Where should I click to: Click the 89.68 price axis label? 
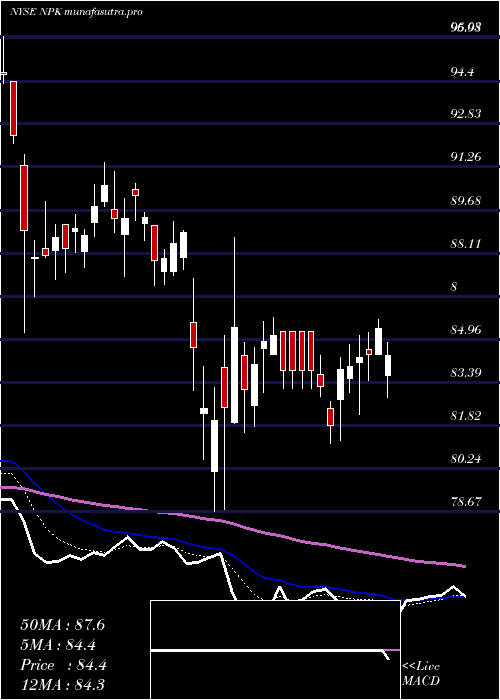click(x=466, y=200)
